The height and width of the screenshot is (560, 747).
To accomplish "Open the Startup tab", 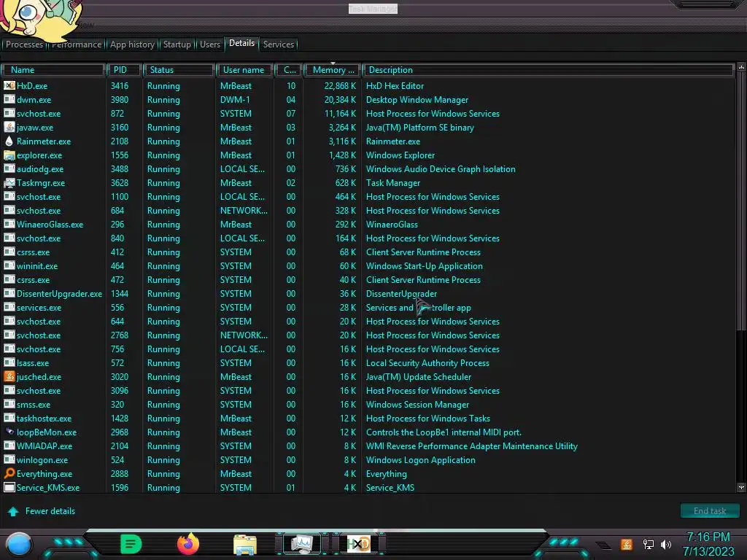I will 177,44.
